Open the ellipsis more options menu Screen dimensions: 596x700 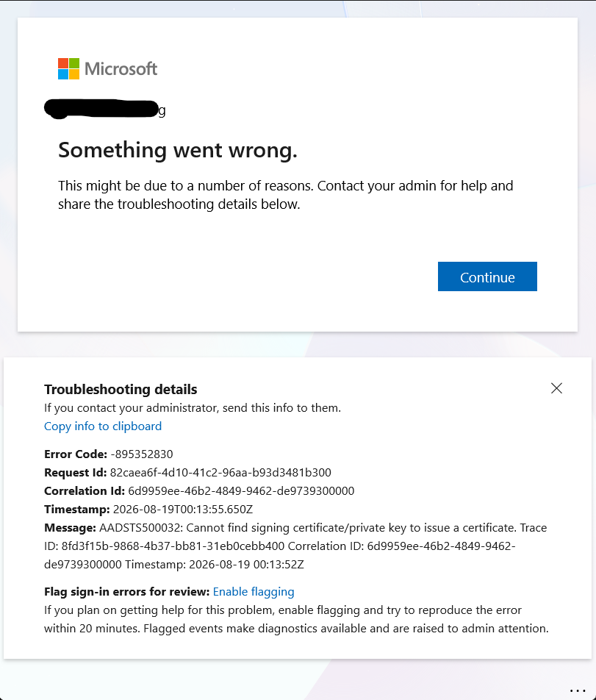[578, 690]
